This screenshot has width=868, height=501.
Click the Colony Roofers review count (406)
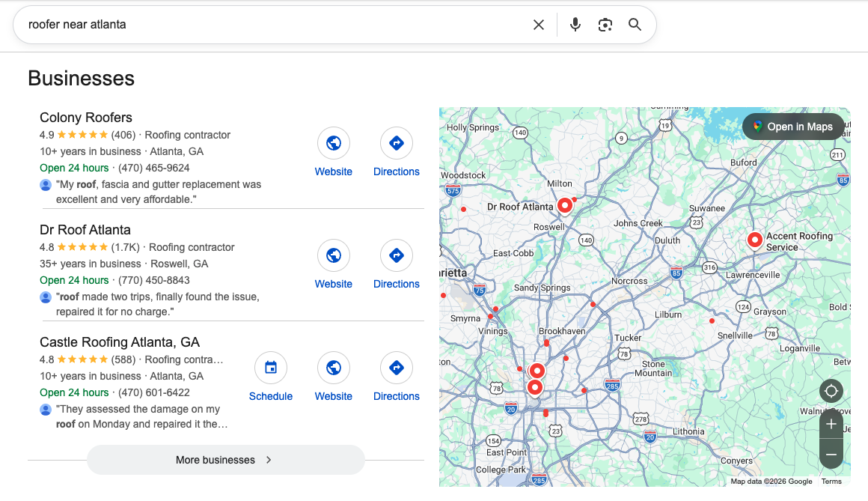(123, 136)
